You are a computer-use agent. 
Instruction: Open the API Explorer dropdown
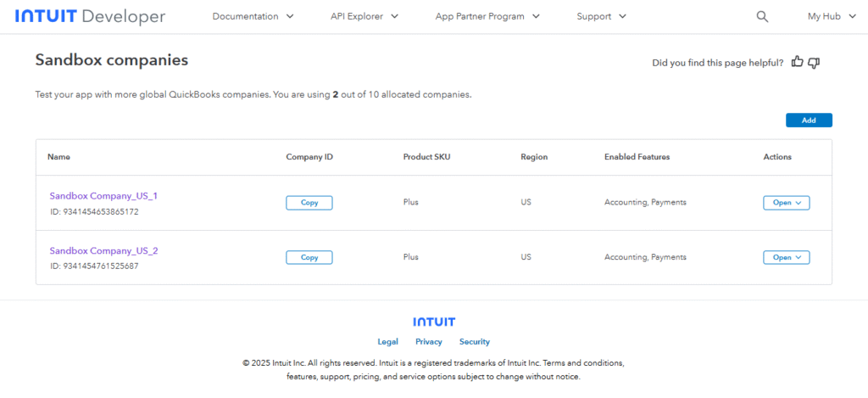tap(364, 16)
